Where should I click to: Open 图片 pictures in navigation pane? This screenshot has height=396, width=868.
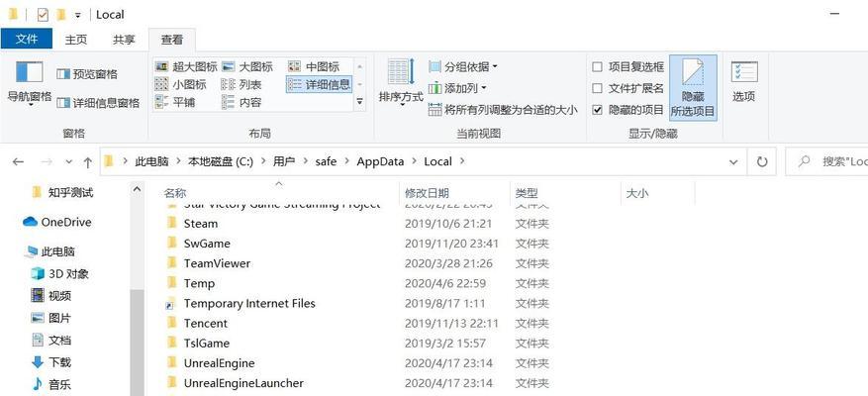[x=50, y=318]
